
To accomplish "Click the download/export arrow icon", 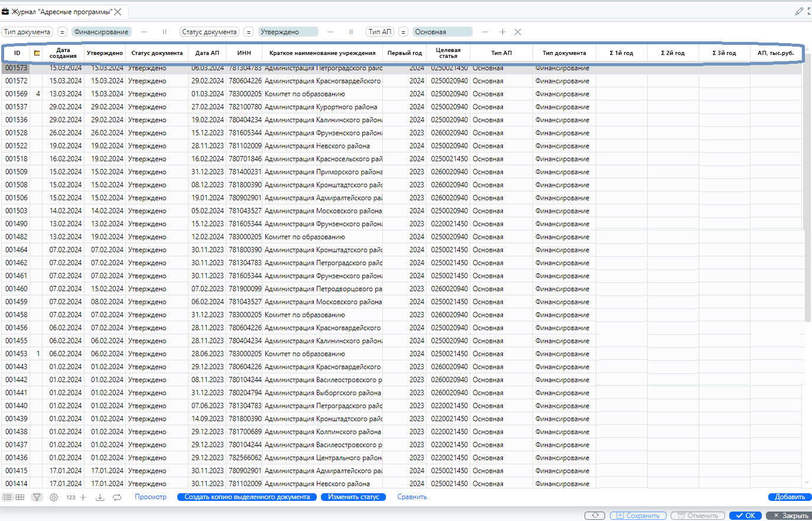I will [100, 497].
